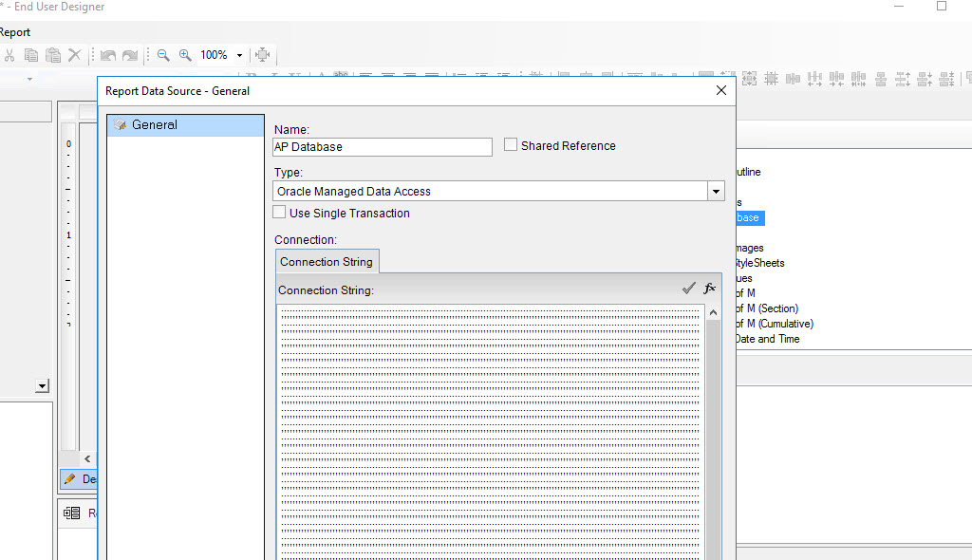Click the Undo arrow icon

coord(108,55)
